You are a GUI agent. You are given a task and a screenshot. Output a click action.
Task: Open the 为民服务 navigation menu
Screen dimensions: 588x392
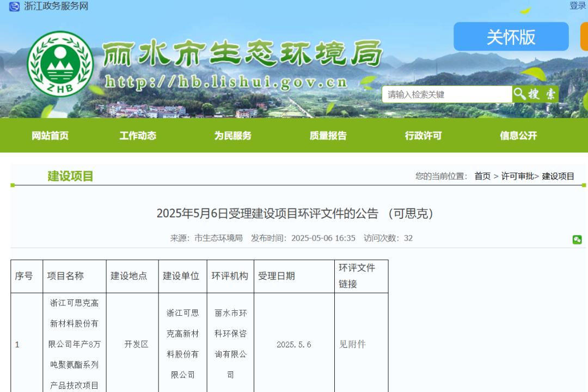[x=233, y=136]
